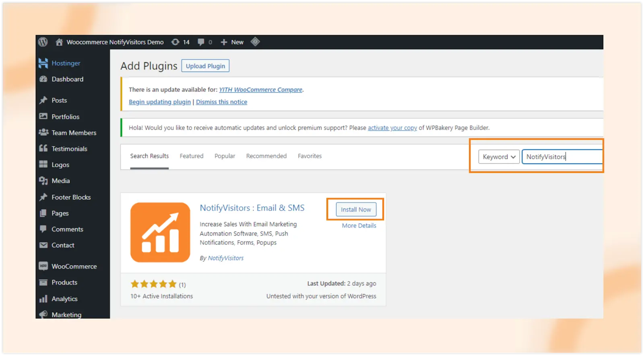Open the Analytics bar chart icon

(x=43, y=299)
